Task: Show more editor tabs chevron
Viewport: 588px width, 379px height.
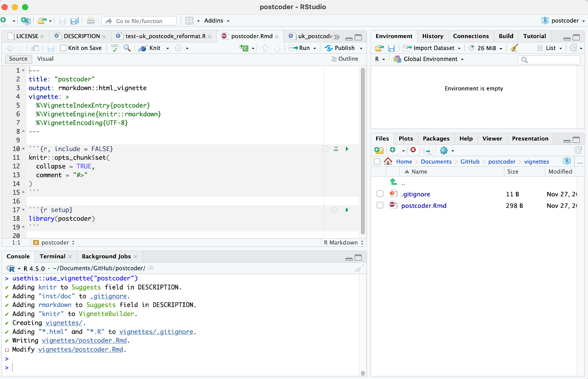Action: coord(337,37)
